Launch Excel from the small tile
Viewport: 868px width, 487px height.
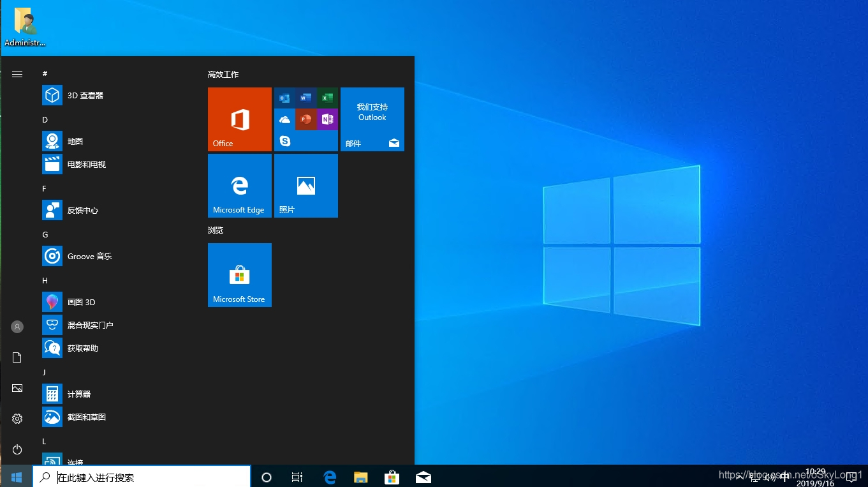click(327, 98)
